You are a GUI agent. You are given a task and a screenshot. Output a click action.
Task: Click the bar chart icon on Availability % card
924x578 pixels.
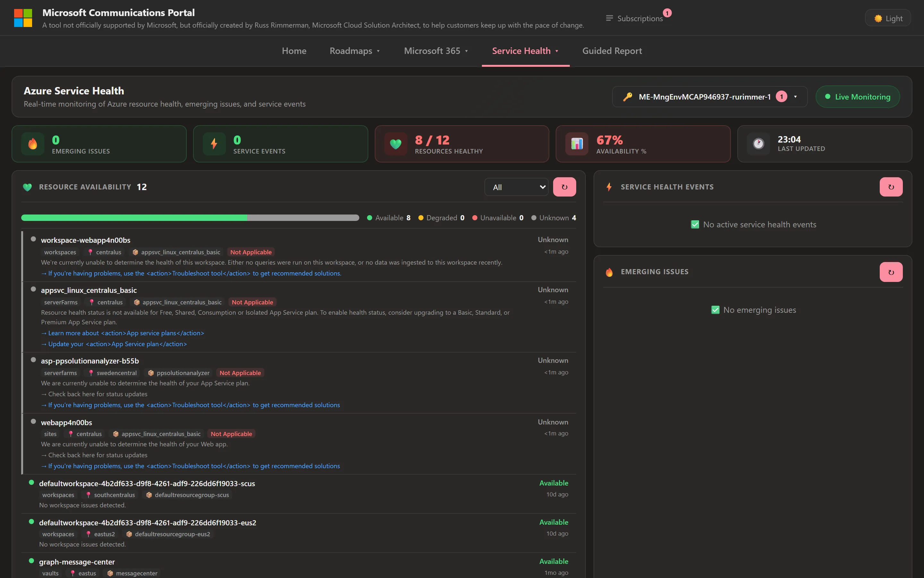pyautogui.click(x=577, y=144)
